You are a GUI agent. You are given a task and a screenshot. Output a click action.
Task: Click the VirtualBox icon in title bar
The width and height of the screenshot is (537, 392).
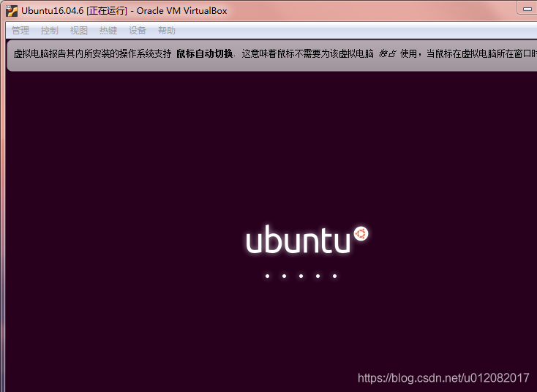12,11
